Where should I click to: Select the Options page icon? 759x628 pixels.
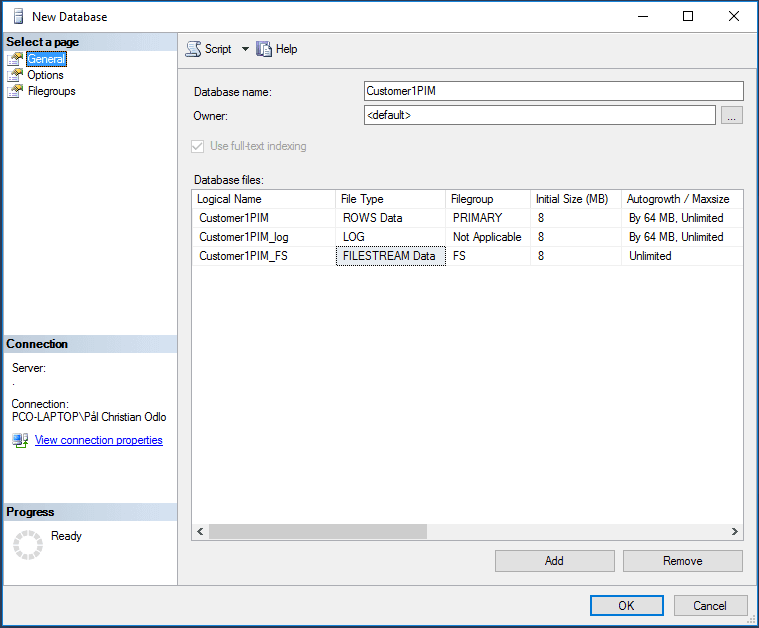coord(15,75)
